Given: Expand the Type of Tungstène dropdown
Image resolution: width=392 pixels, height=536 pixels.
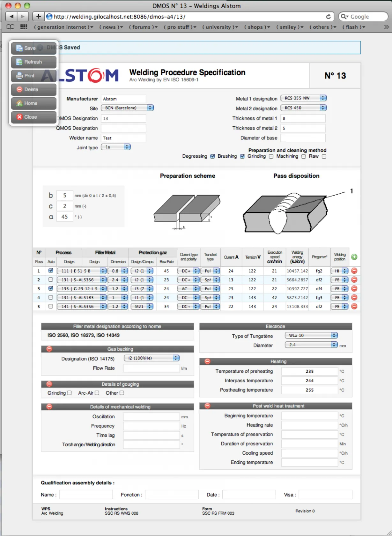Looking at the screenshot, I should 311,335.
